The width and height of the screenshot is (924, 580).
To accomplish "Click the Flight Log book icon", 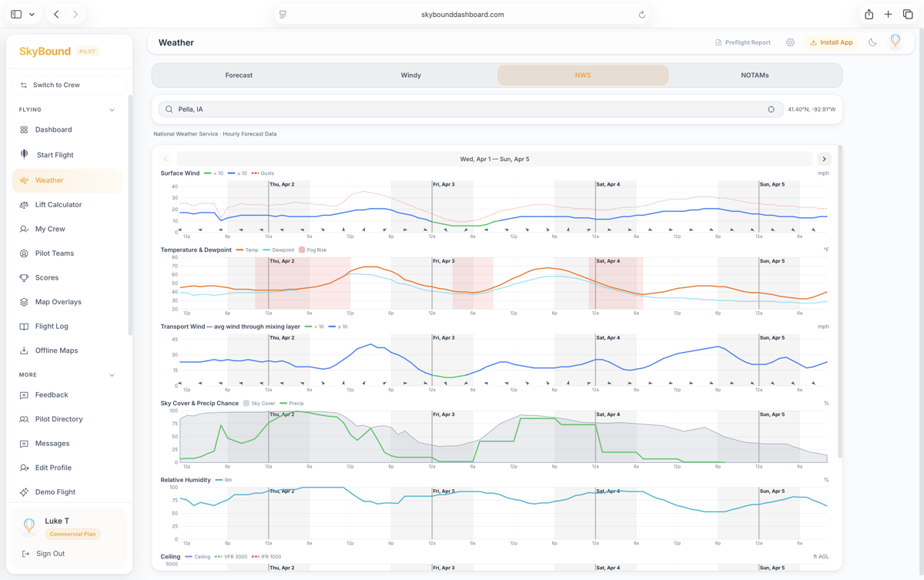I will tap(24, 327).
